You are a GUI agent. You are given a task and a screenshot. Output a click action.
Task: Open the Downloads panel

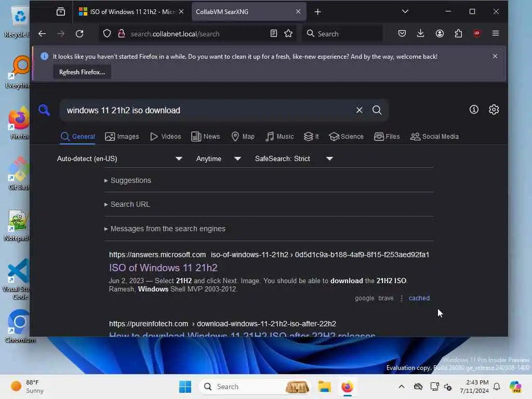click(x=420, y=33)
